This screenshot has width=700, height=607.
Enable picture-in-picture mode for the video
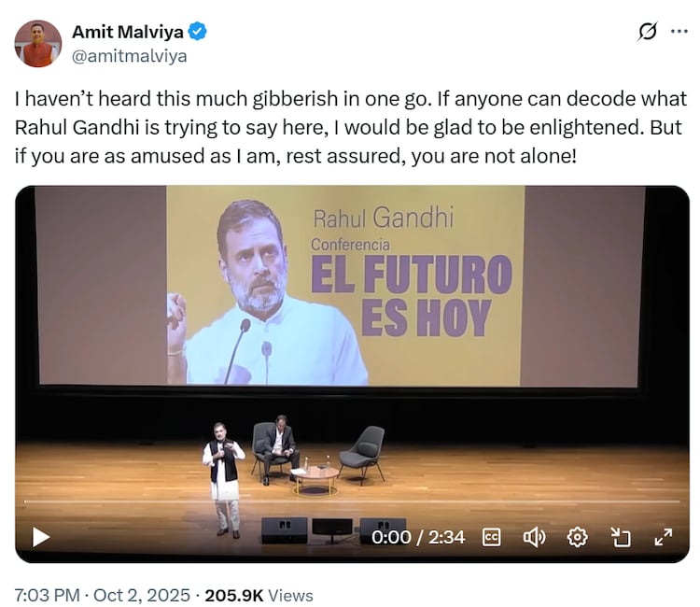[x=621, y=537]
